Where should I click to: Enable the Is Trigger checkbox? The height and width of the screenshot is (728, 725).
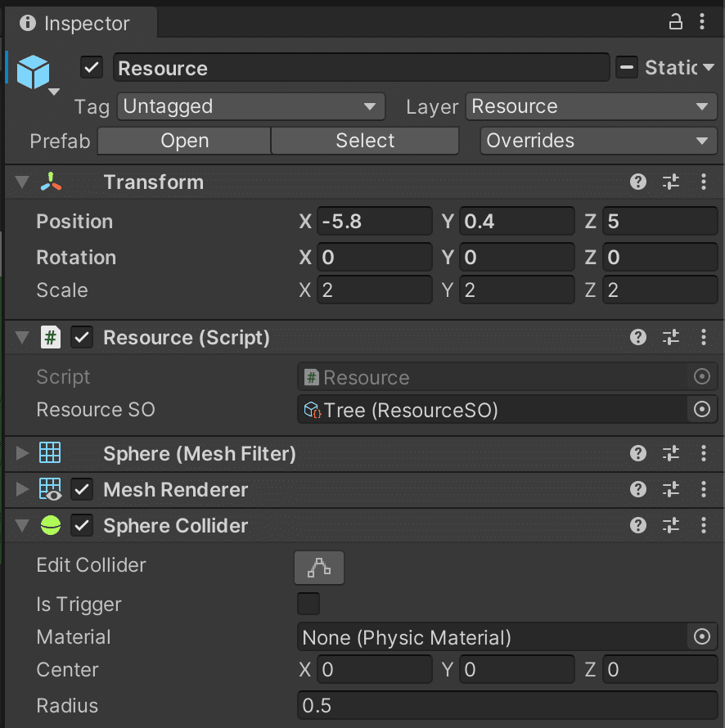coord(308,604)
